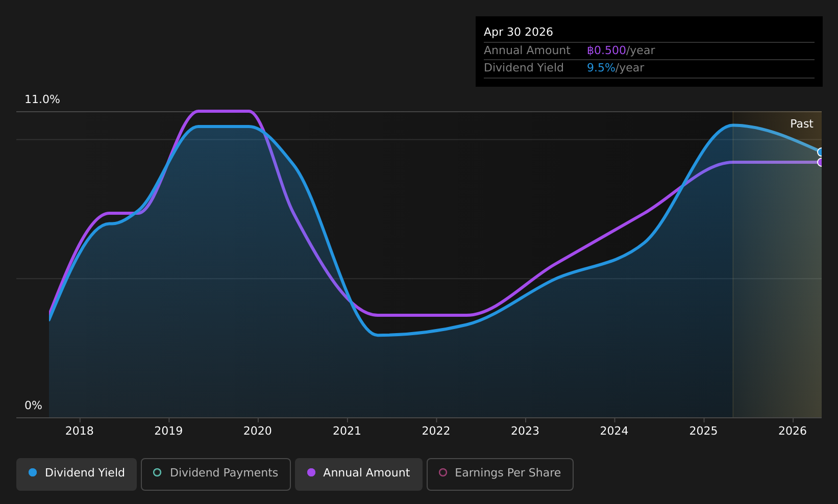The width and height of the screenshot is (838, 504).
Task: Click the 2020 x-axis label
Action: click(x=258, y=431)
